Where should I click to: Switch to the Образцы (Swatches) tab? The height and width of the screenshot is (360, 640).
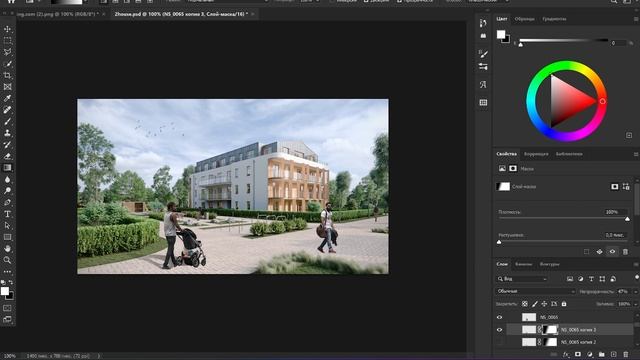pos(524,19)
